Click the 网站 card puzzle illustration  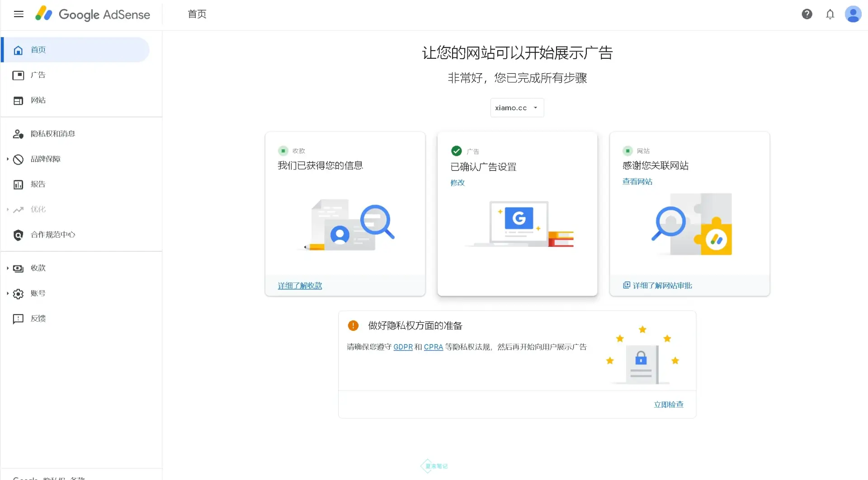(692, 224)
